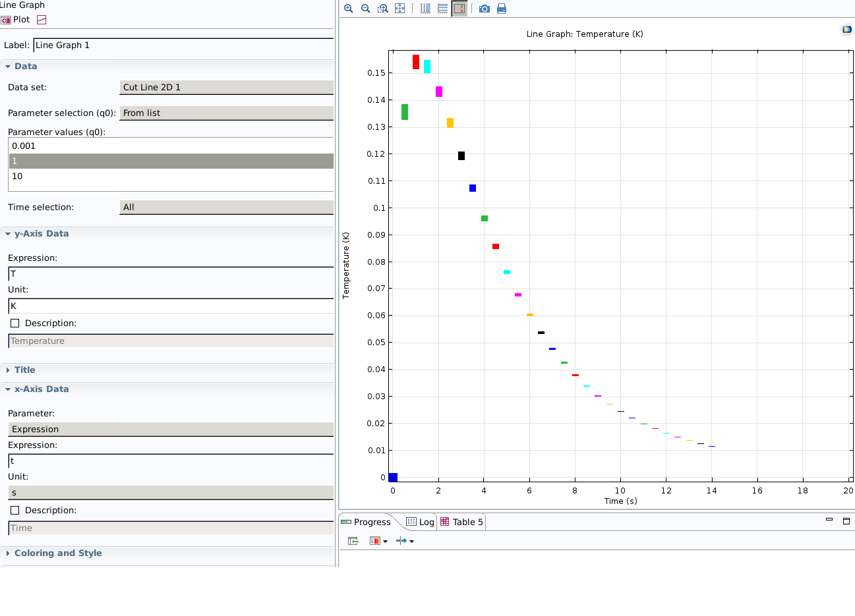Activate the Zoom Box tool
The image size is (855, 616).
tap(383, 9)
